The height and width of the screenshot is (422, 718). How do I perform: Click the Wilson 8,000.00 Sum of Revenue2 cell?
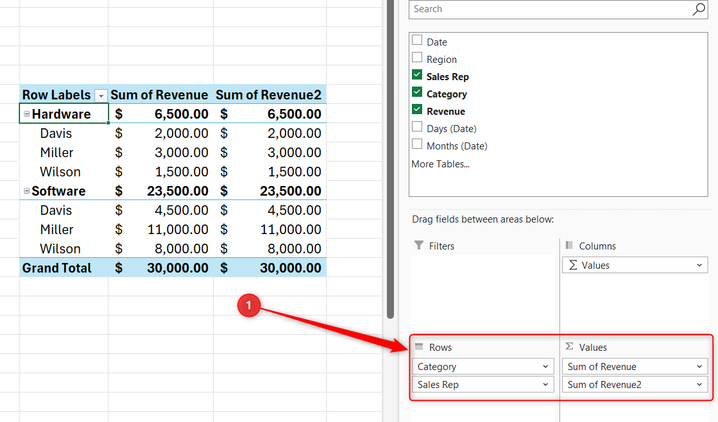(x=270, y=249)
